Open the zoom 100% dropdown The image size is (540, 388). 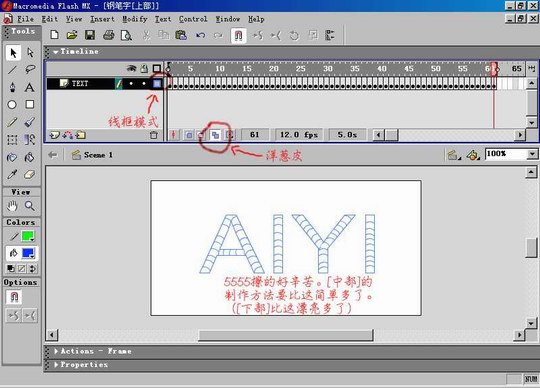click(532, 154)
